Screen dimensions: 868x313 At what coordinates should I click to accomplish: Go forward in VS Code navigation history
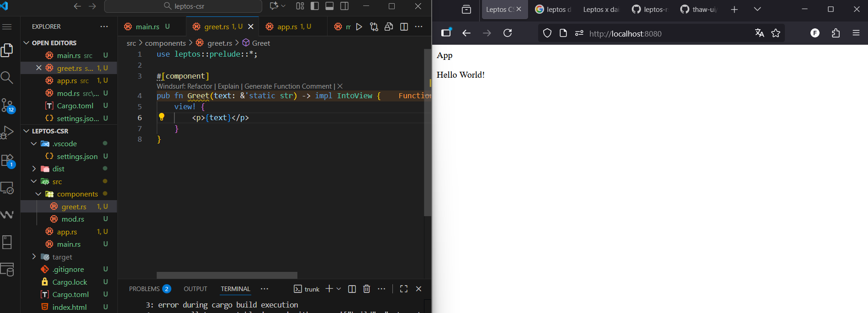tap(92, 6)
